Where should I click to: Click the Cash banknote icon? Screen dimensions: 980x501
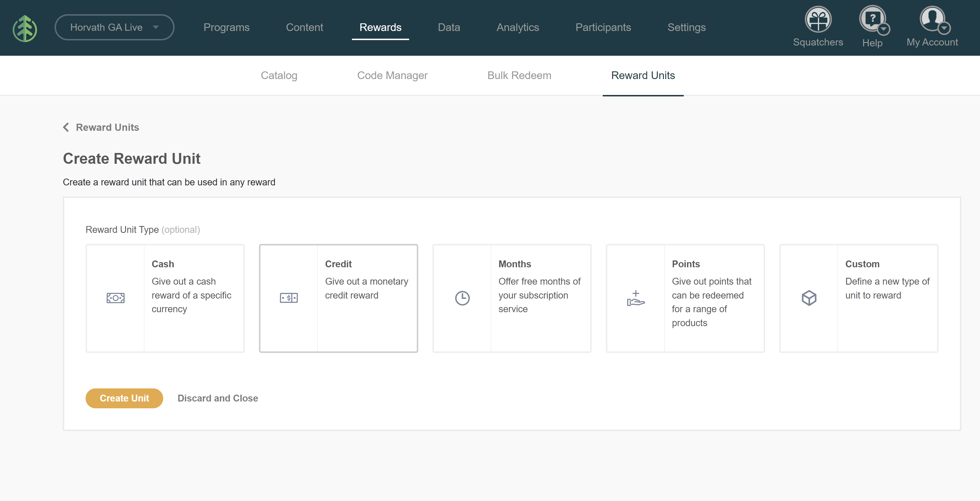115,298
